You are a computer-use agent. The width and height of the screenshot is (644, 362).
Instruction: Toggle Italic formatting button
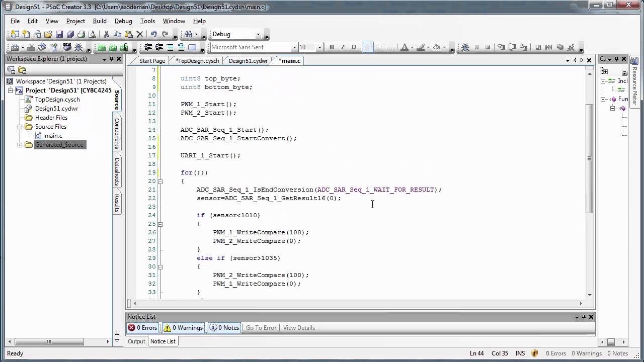pyautogui.click(x=343, y=47)
